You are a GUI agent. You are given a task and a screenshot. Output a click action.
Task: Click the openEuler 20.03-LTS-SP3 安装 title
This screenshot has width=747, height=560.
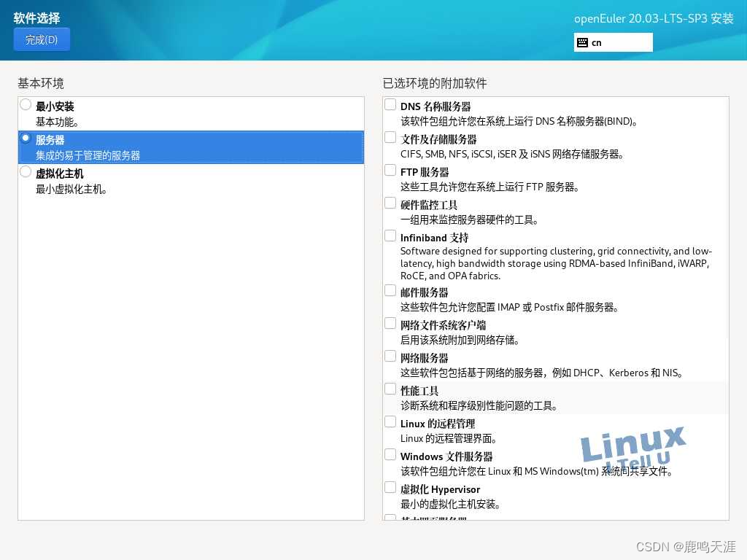[654, 18]
